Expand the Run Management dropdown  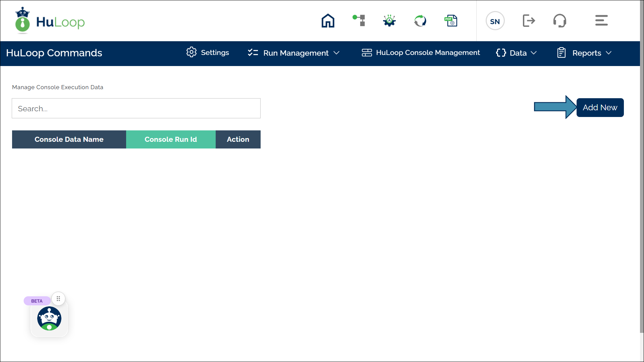[294, 53]
